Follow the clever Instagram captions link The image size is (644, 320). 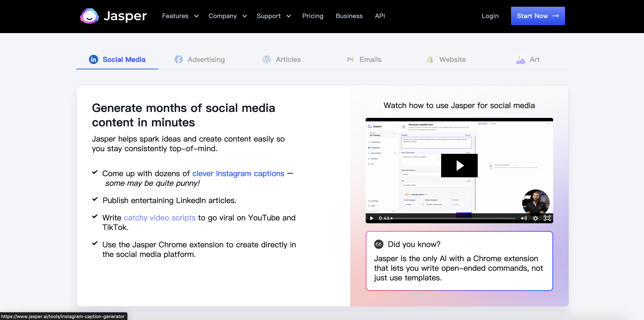238,173
